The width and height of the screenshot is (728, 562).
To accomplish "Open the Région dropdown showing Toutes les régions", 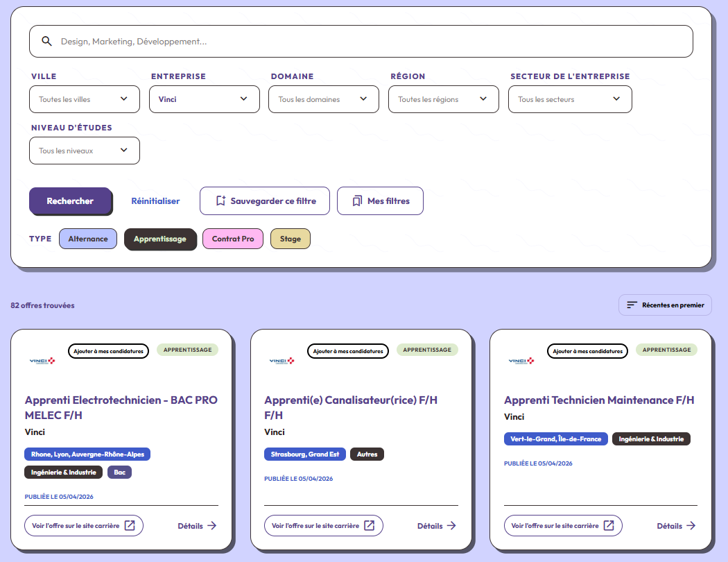I will [x=444, y=99].
